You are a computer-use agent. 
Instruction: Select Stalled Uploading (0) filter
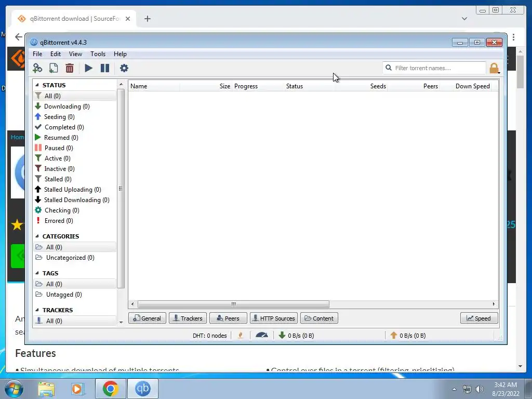tap(75, 190)
